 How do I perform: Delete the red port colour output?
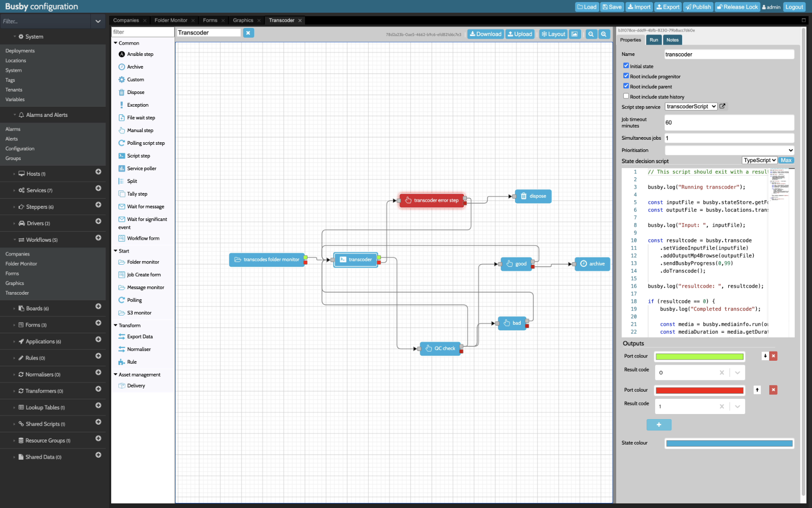point(773,390)
